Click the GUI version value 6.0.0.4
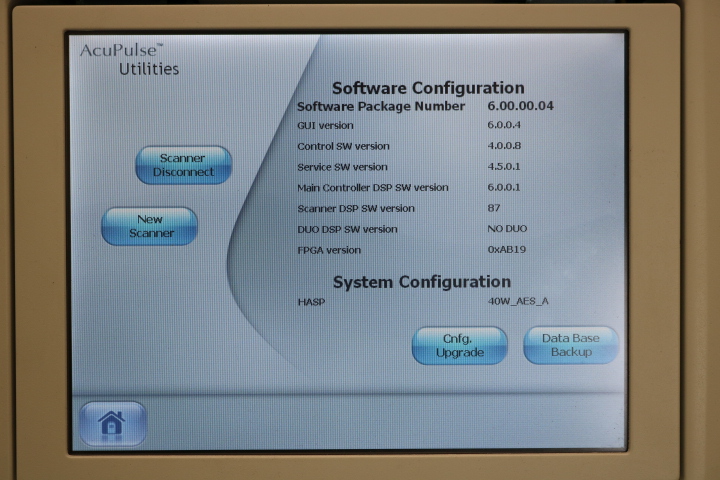This screenshot has width=720, height=480. click(504, 125)
